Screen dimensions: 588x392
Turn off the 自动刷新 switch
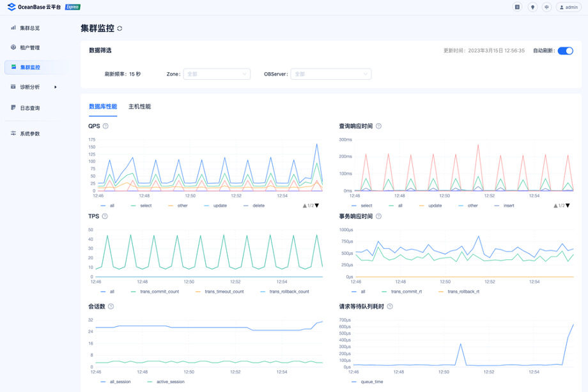coord(566,50)
